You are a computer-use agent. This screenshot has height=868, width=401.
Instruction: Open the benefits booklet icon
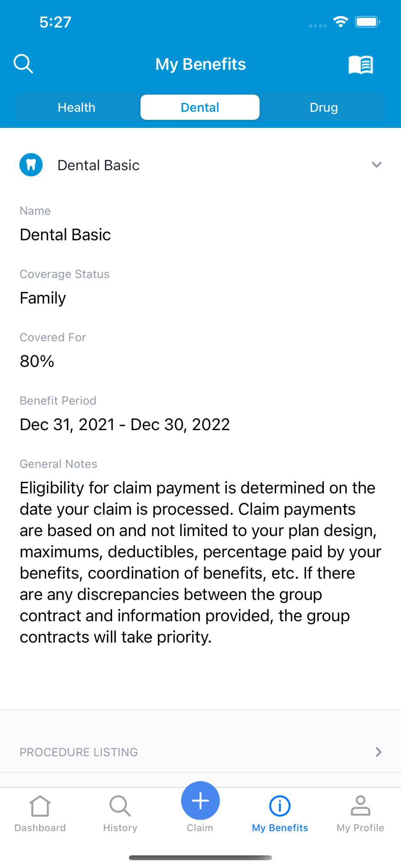[361, 65]
